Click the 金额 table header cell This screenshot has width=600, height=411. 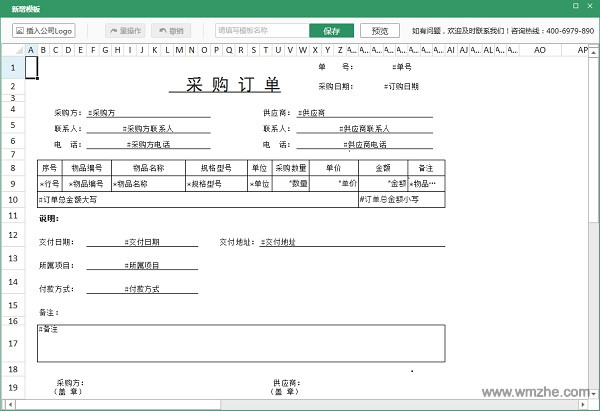383,168
